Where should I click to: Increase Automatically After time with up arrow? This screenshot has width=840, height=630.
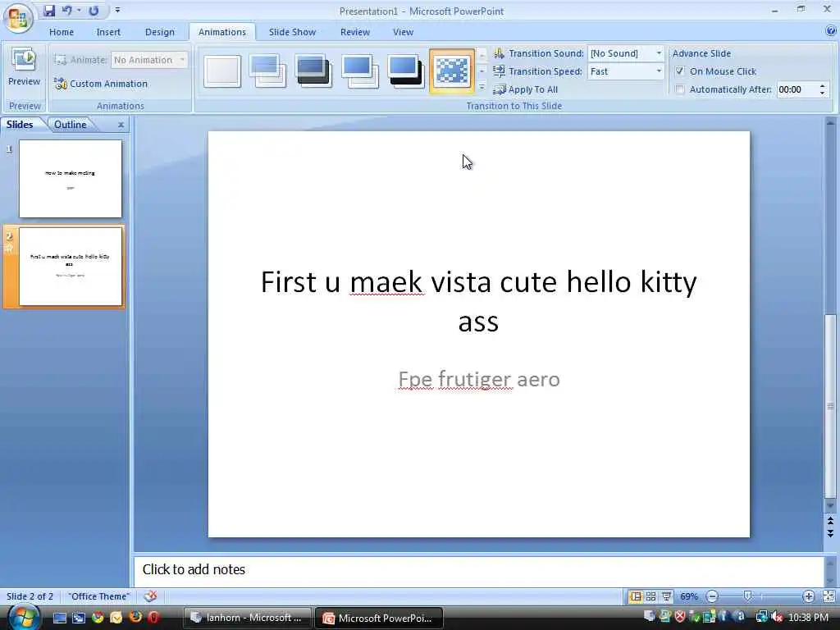[822, 85]
